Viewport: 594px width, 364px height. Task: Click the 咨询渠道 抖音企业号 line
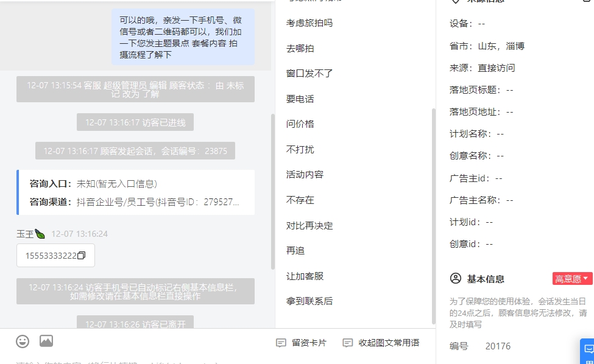pos(135,202)
